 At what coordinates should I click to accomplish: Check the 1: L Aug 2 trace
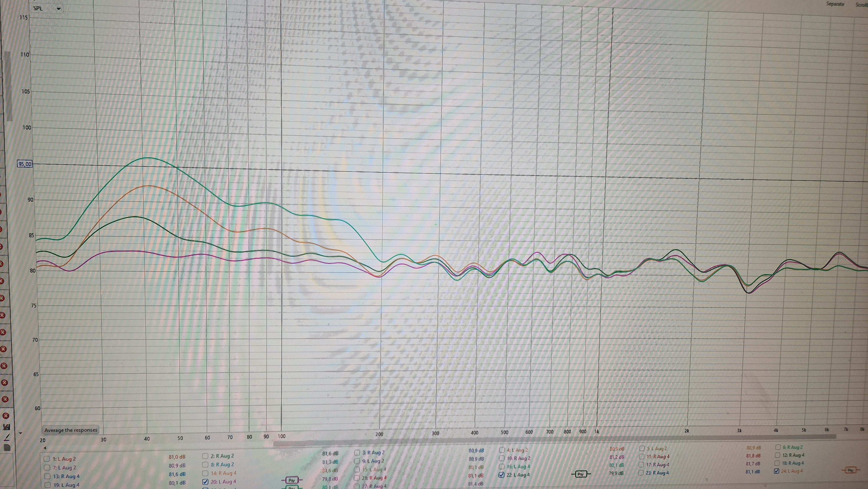[47, 459]
